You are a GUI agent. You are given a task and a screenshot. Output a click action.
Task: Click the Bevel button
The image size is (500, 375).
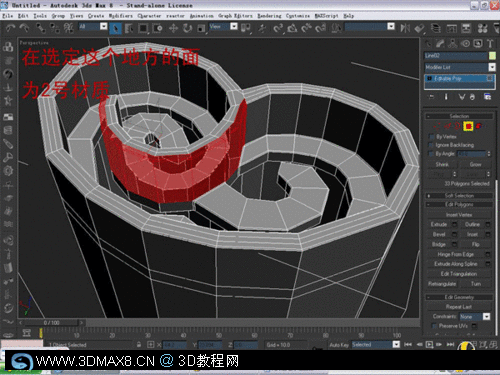pyautogui.click(x=439, y=234)
